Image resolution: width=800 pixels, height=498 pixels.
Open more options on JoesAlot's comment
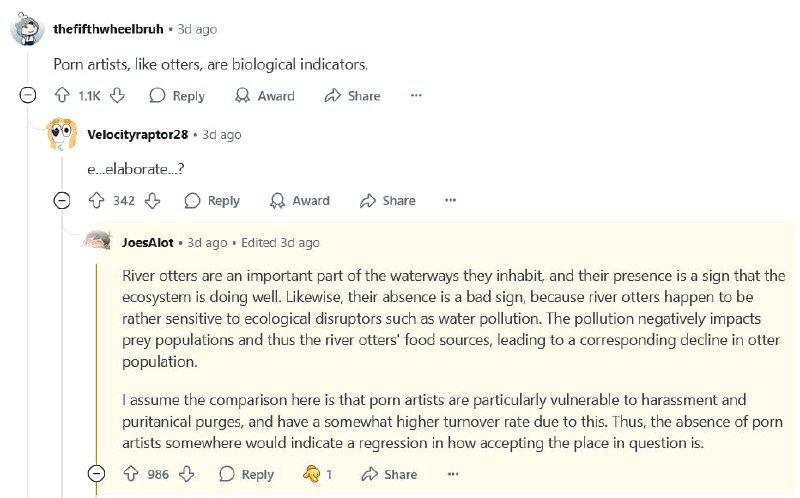(453, 474)
